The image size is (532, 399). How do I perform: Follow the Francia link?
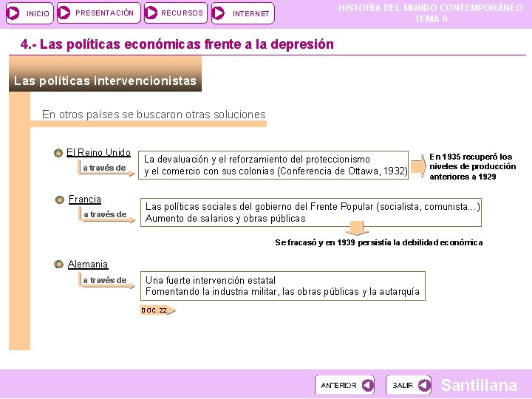pos(85,199)
